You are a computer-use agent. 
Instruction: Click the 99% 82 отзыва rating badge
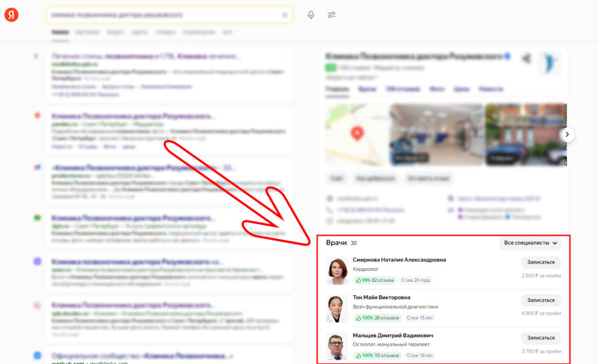(x=374, y=280)
